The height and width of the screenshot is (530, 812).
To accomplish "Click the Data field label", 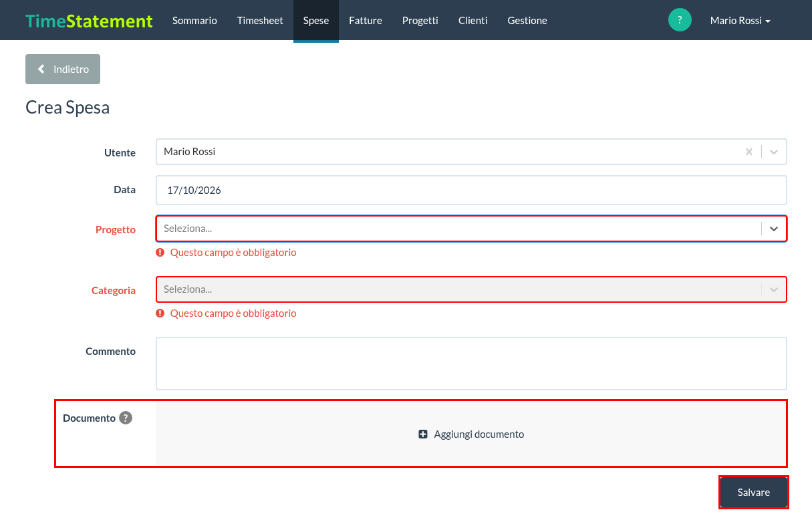I will (125, 190).
